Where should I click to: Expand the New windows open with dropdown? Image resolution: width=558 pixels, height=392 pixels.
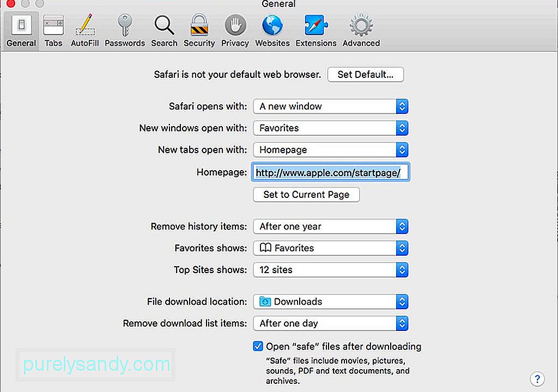pos(331,128)
